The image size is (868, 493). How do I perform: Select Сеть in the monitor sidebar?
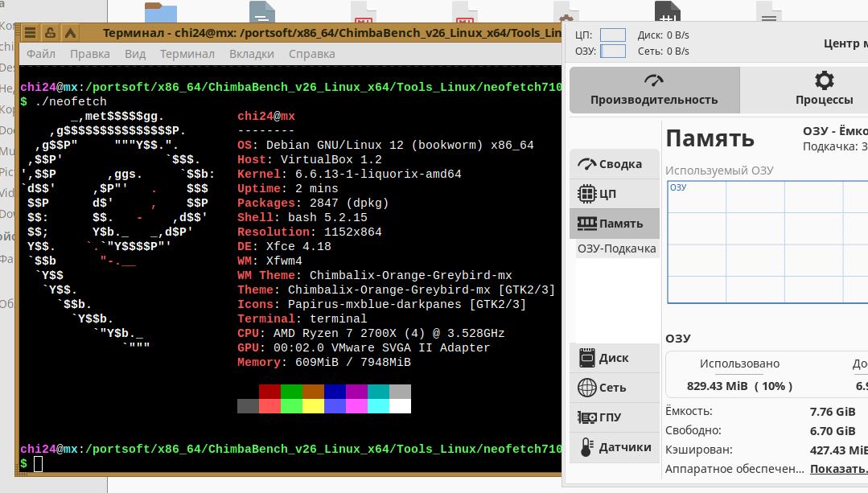click(x=615, y=388)
